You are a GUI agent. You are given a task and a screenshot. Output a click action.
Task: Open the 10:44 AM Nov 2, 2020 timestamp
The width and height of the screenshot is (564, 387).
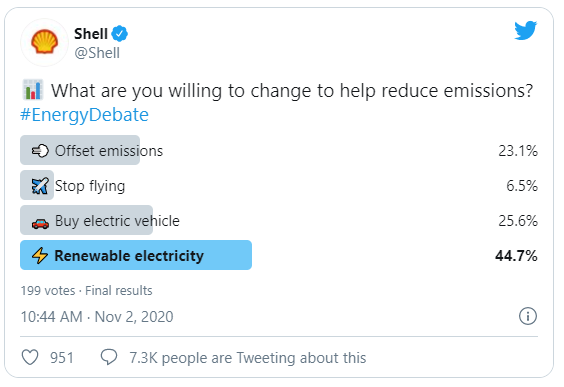pos(97,317)
